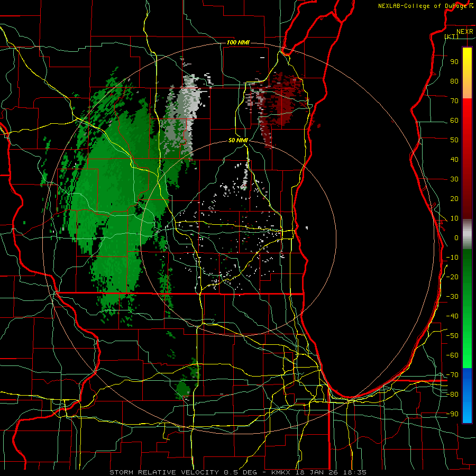Screen dimensions: 476x476
Task: Click the positive 70 scale value
Action: [x=454, y=101]
